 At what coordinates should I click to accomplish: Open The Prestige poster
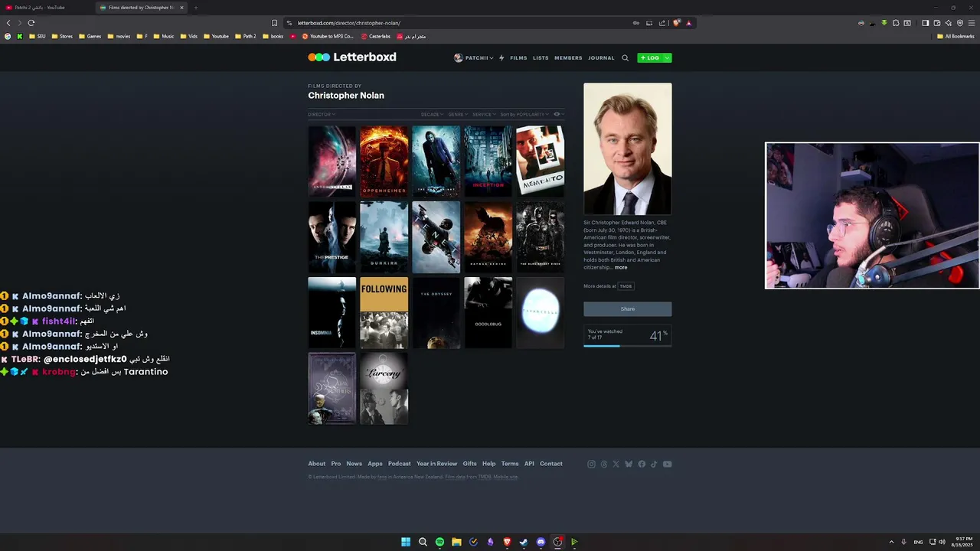tap(332, 237)
